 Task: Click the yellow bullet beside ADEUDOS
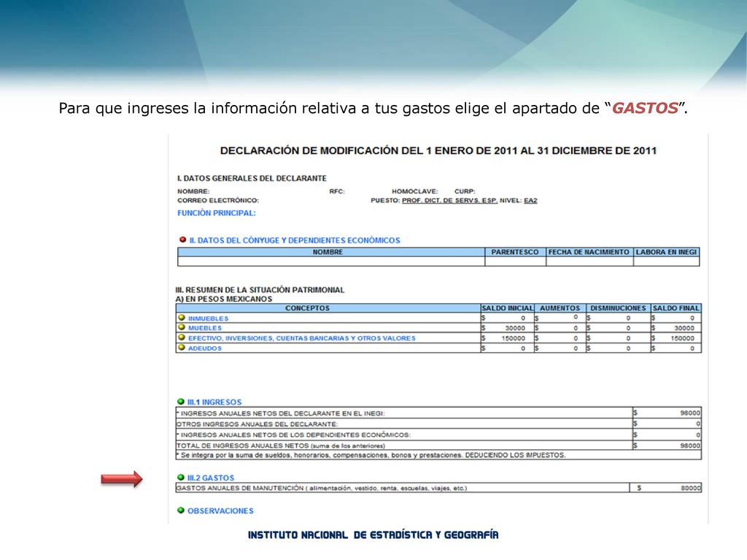[181, 347]
